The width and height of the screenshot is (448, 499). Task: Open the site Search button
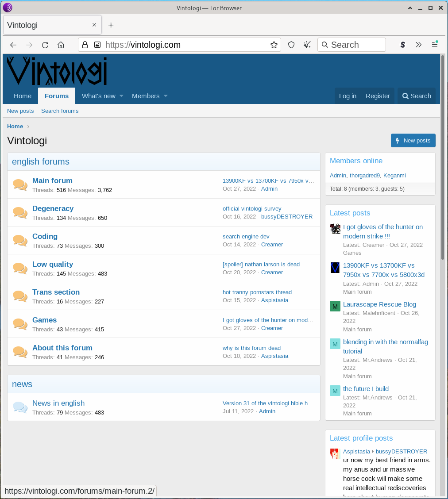point(417,96)
